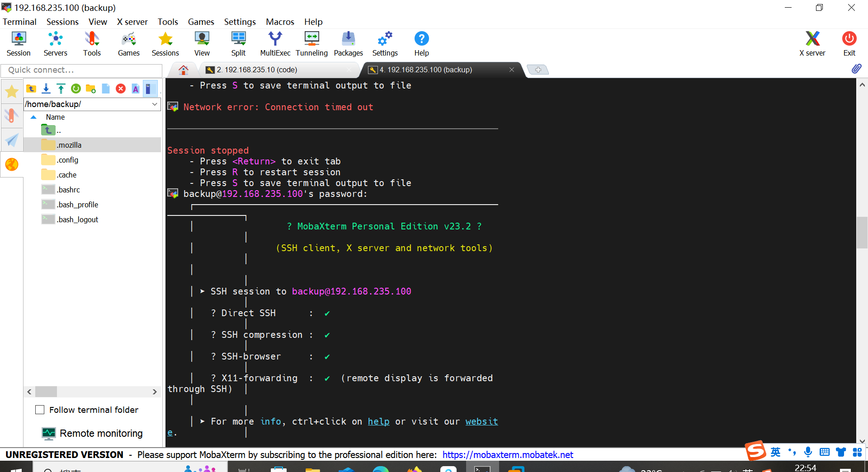
Task: Open the Sftp globe sidebar tab
Action: pyautogui.click(x=12, y=164)
